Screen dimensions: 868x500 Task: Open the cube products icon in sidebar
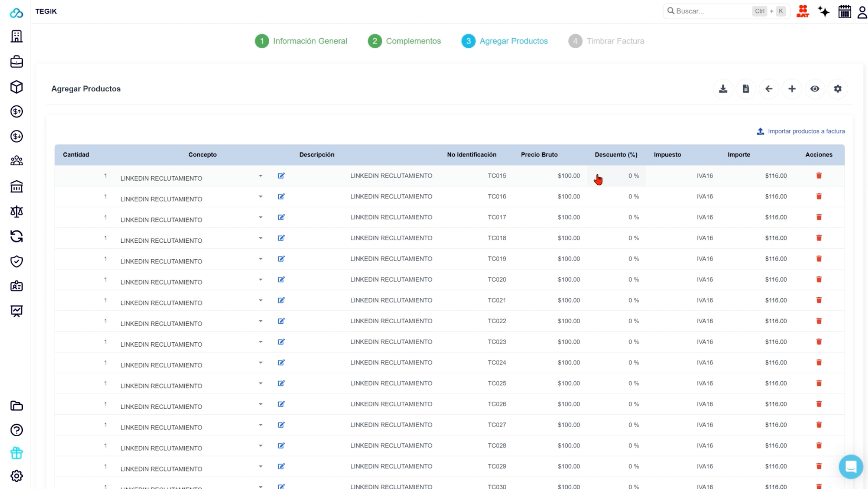click(x=16, y=87)
